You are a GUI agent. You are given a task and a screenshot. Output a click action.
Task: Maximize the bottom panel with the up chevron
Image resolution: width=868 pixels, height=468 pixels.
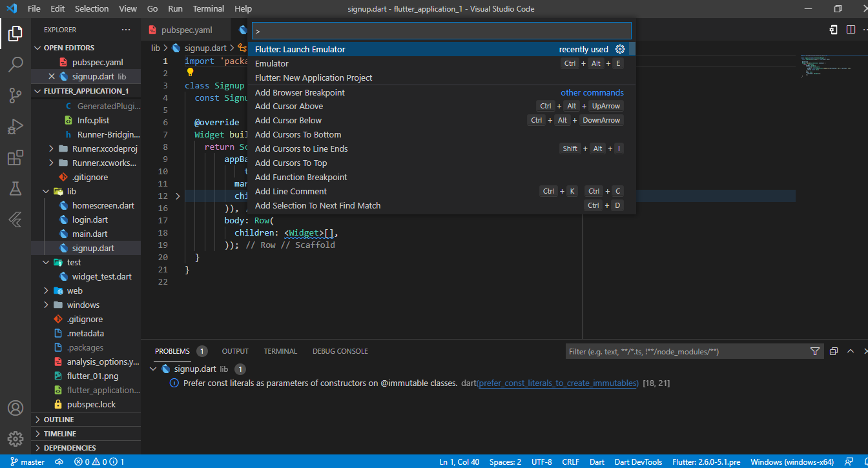(x=851, y=351)
